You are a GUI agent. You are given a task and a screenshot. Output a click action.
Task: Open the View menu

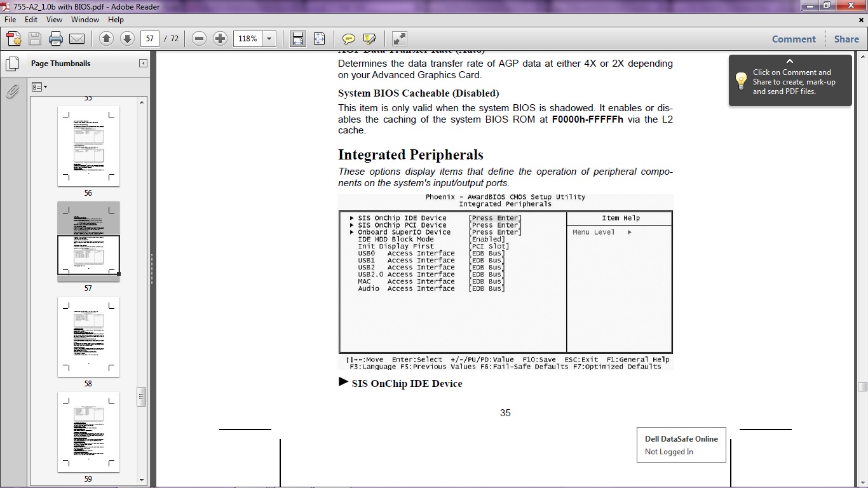click(x=54, y=20)
